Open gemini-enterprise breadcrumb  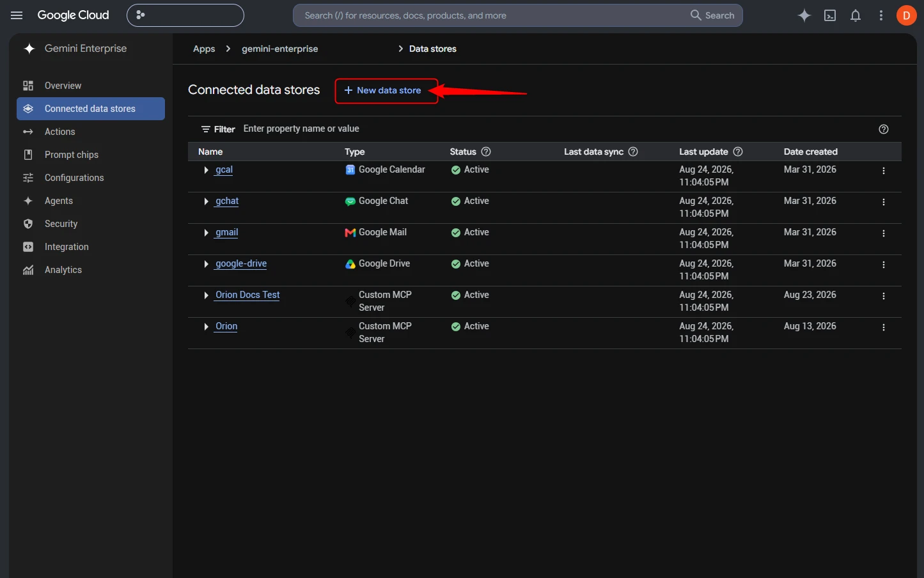pyautogui.click(x=279, y=49)
